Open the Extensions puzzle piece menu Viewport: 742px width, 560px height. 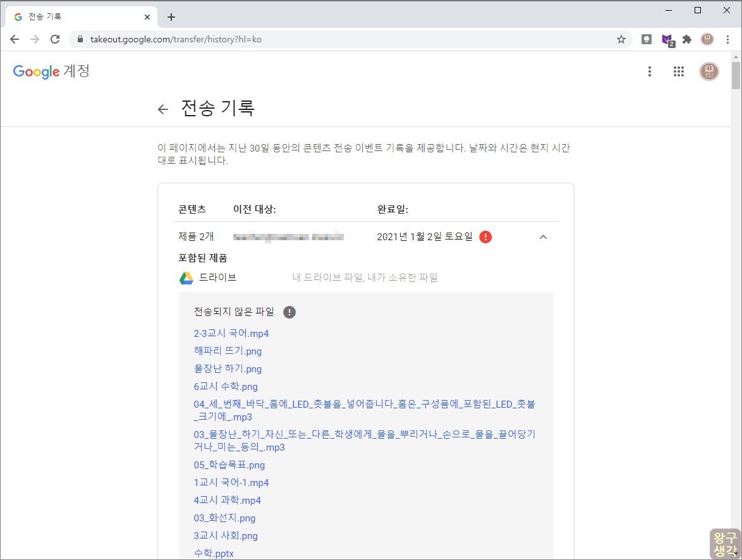pyautogui.click(x=687, y=39)
